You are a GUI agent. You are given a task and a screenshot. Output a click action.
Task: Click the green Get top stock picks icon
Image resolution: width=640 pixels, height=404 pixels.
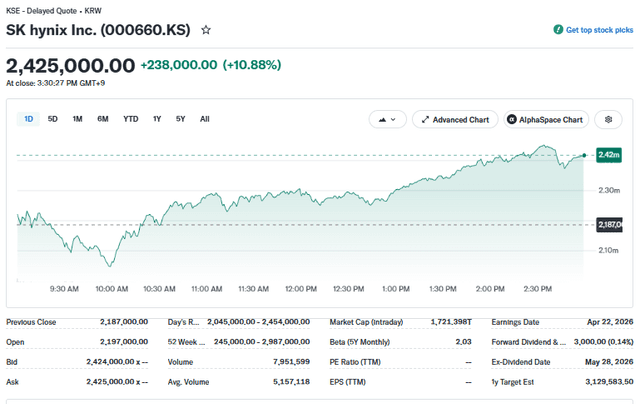pos(558,29)
